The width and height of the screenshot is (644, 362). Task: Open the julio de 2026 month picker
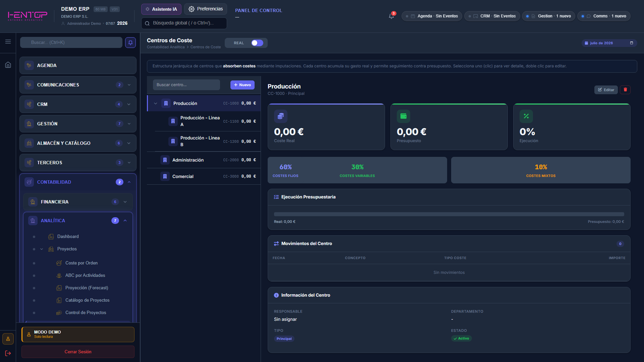[x=609, y=43]
